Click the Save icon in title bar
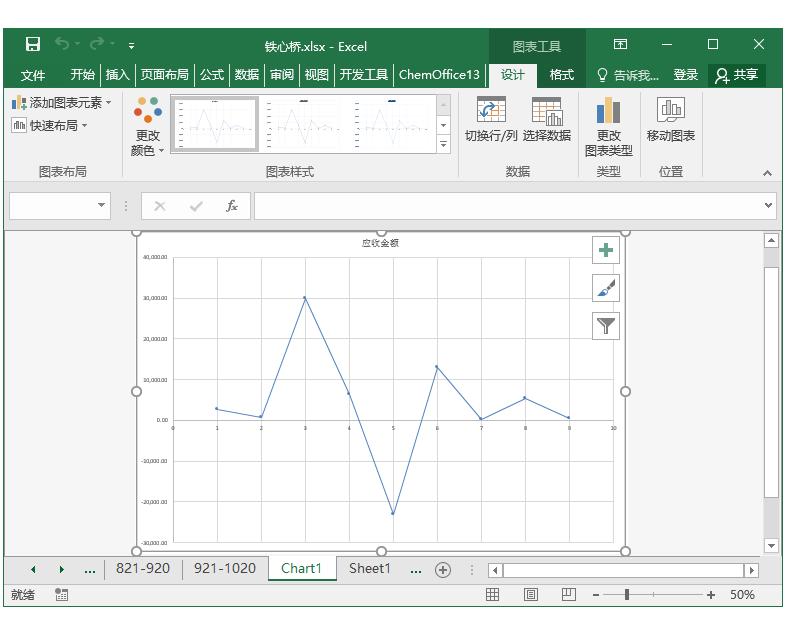This screenshot has height=632, width=786. 33,45
